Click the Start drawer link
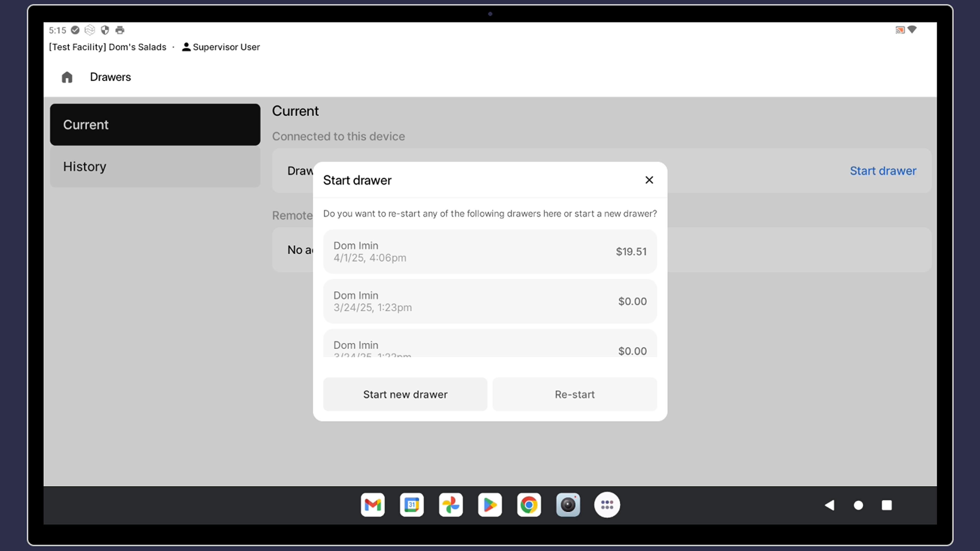Screen dimensions: 980x551 [x=883, y=171]
